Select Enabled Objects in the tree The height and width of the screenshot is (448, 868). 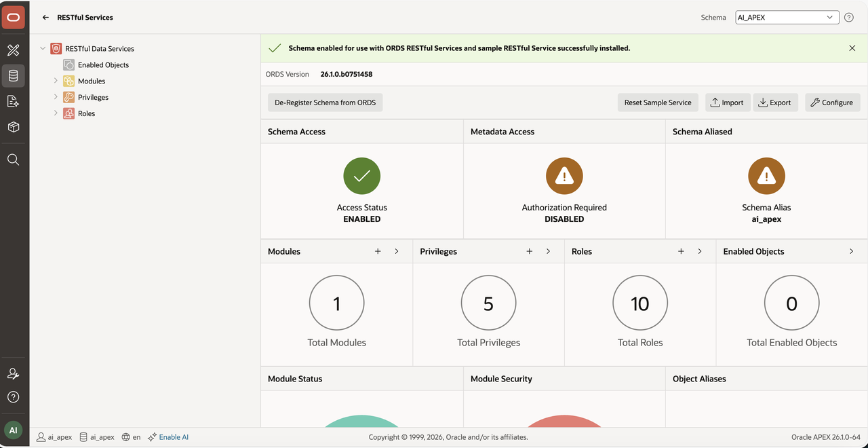(103, 65)
